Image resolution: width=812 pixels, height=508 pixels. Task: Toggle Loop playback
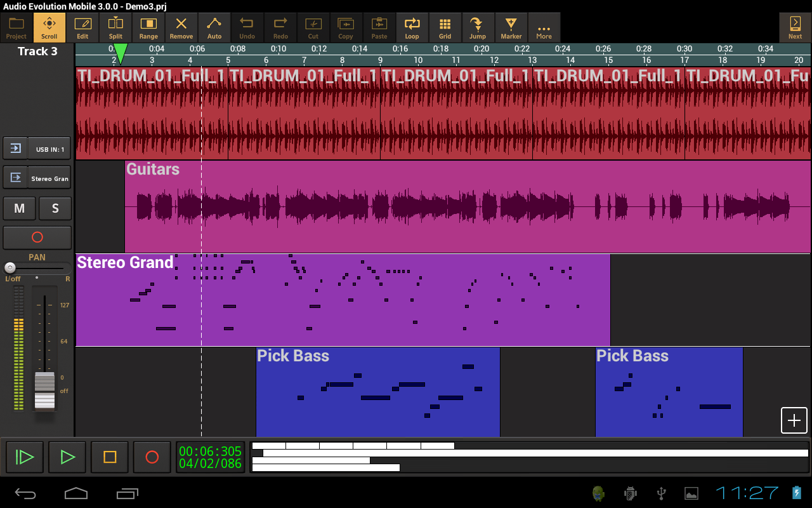pyautogui.click(x=412, y=28)
